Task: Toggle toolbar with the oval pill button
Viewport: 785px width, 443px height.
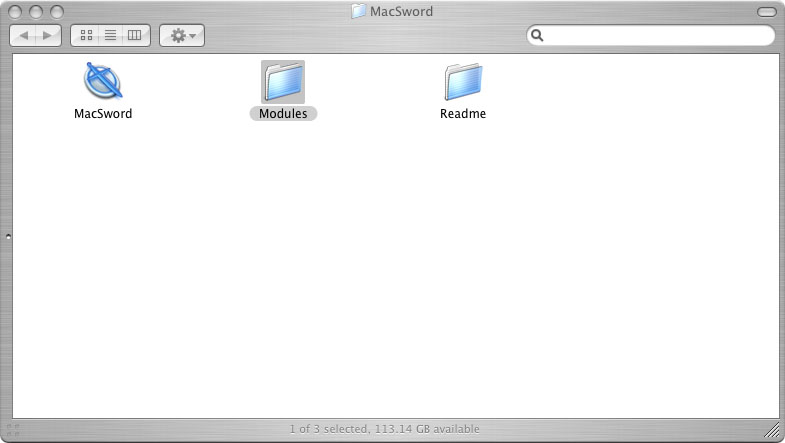Action: click(766, 12)
